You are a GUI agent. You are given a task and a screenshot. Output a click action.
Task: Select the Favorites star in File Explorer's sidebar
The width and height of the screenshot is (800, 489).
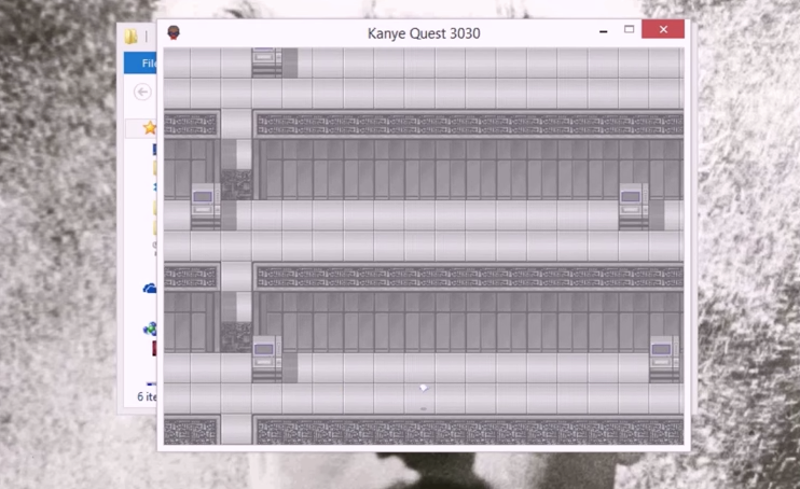[149, 128]
